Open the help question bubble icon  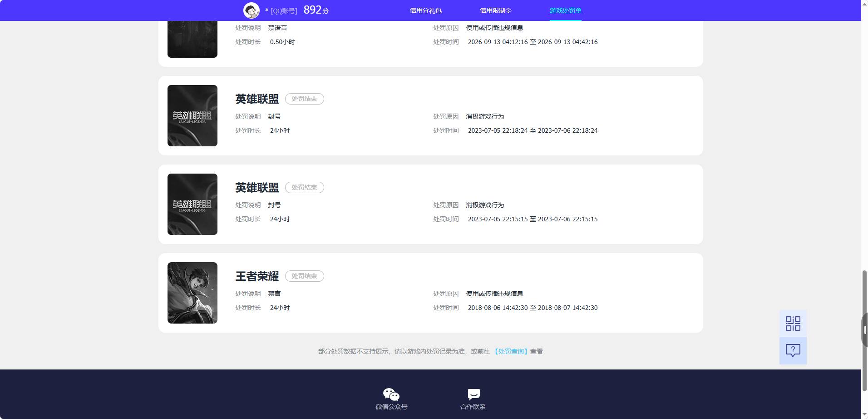click(x=793, y=350)
